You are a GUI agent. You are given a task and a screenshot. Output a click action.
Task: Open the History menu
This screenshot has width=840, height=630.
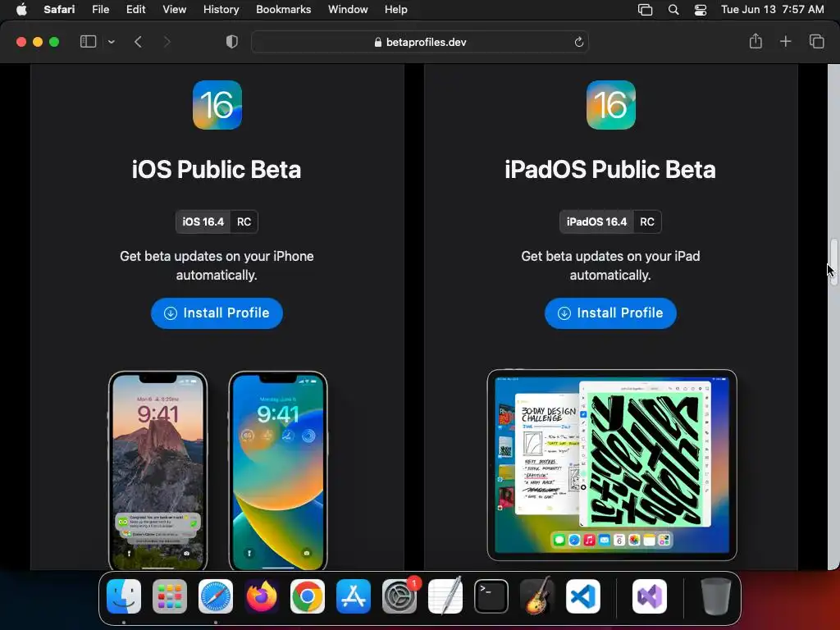pyautogui.click(x=221, y=10)
